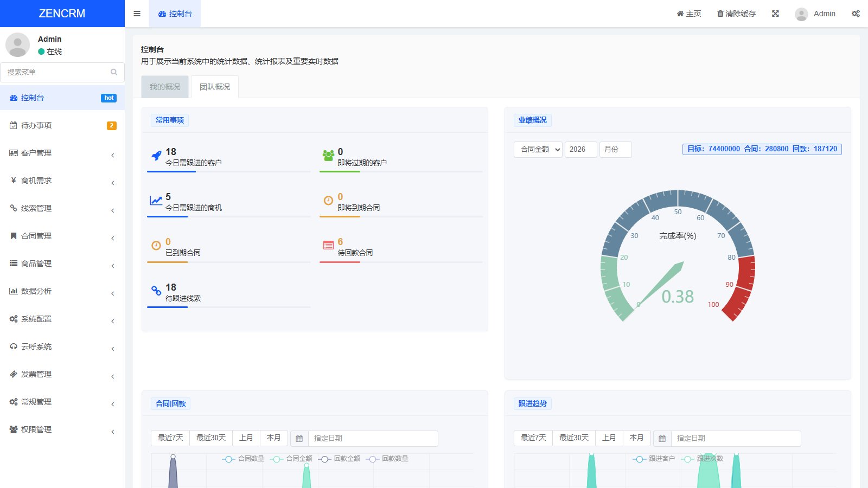The image size is (868, 488).
Task: Toggle the 合同金额 legend series
Action: tap(291, 459)
